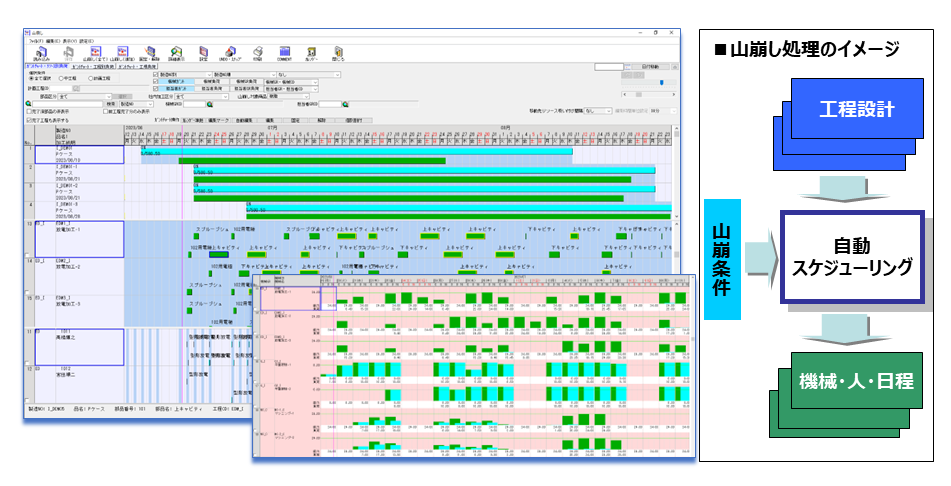
Task: Click the greyed icon right of 読み込み
Action: click(x=68, y=53)
